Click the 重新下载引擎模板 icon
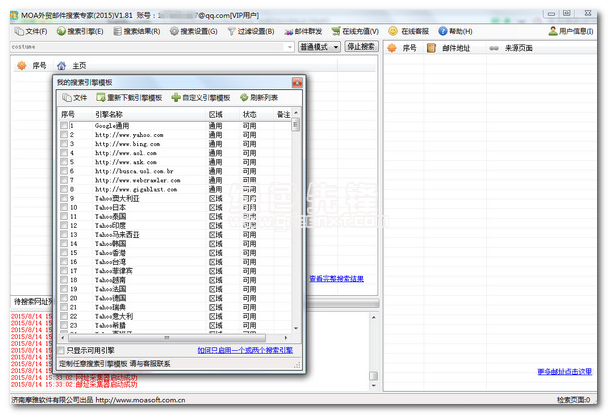608x415 pixels. coord(101,98)
